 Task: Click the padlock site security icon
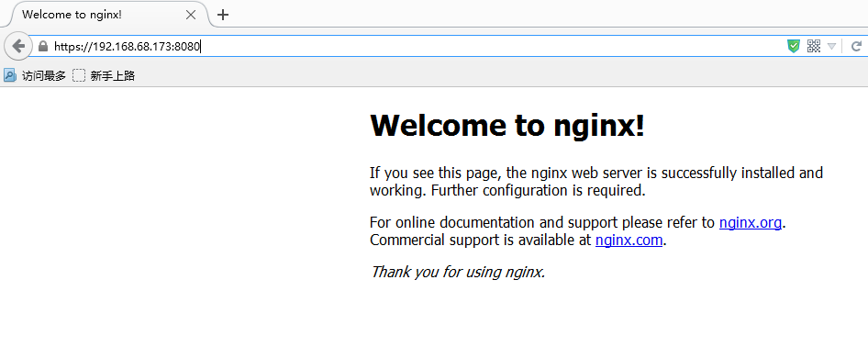[x=43, y=47]
